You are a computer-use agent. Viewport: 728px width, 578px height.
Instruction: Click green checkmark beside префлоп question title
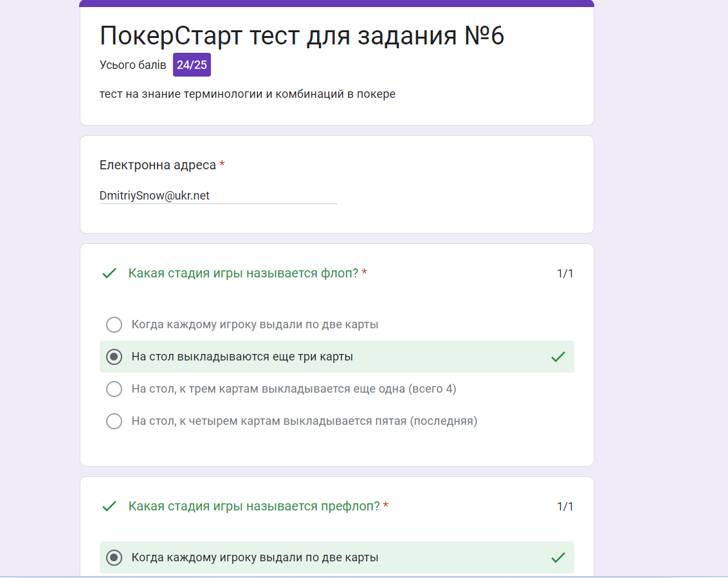tap(109, 506)
